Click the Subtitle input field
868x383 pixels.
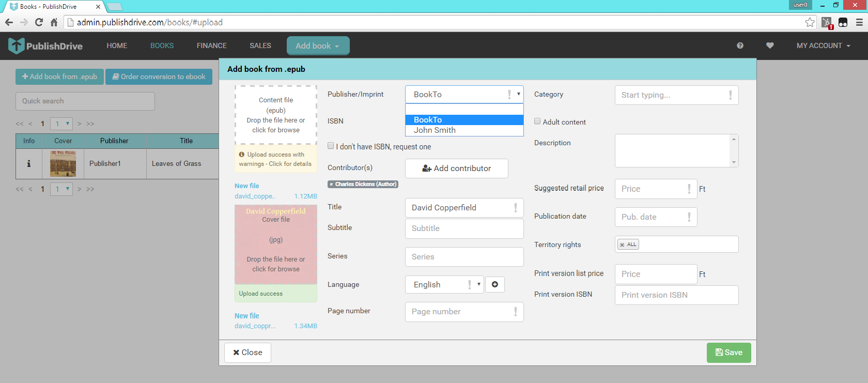(x=464, y=228)
